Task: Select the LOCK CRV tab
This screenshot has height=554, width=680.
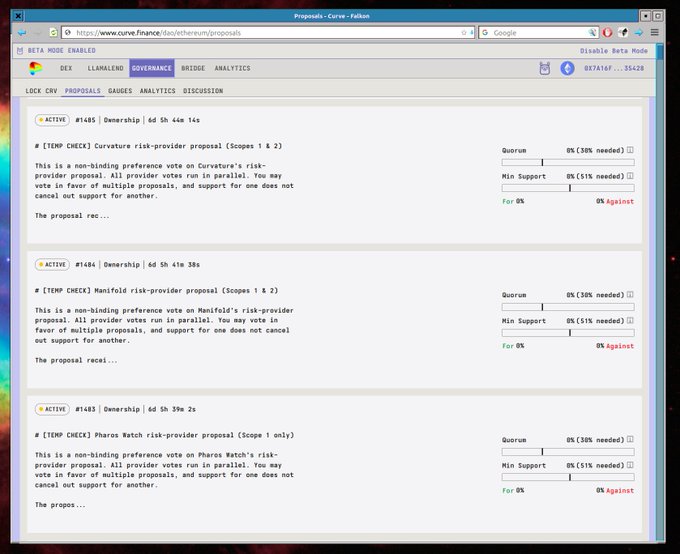Action: tap(41, 91)
